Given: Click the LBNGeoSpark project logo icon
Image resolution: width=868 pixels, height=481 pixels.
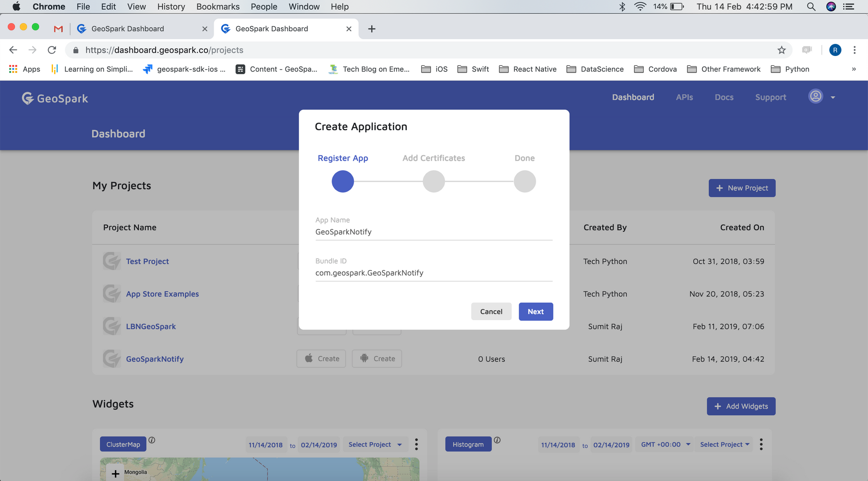Looking at the screenshot, I should [x=112, y=326].
